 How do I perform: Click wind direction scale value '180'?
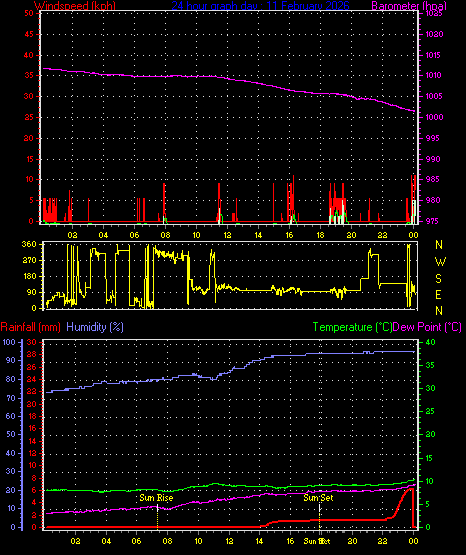pos(29,276)
